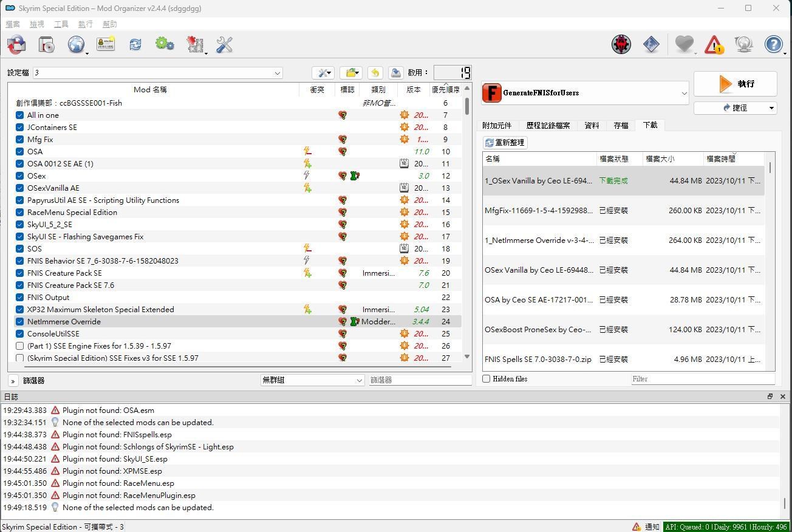Sort downloads by 檔案大小 column

coord(673,159)
